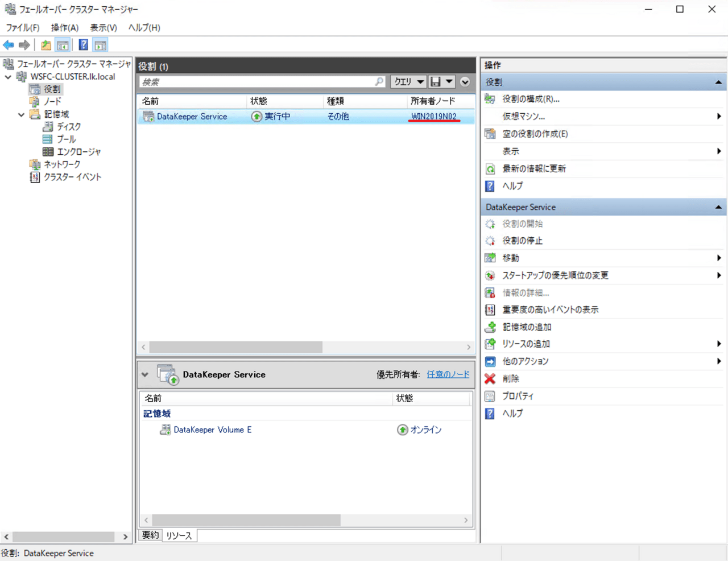Click inside the 検索 search field
Image resolution: width=728 pixels, height=561 pixels.
pos(262,82)
